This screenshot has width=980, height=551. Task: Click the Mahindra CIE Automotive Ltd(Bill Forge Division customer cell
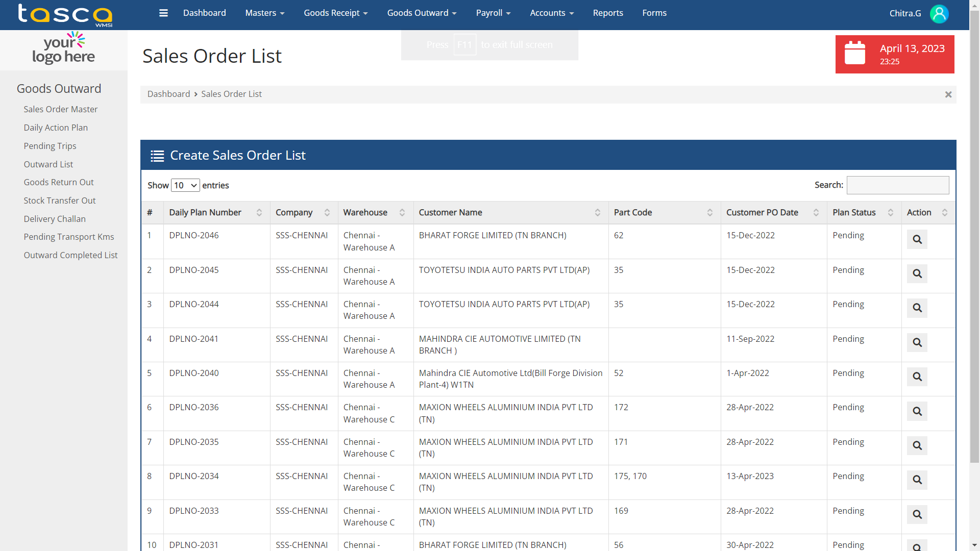coord(510,379)
